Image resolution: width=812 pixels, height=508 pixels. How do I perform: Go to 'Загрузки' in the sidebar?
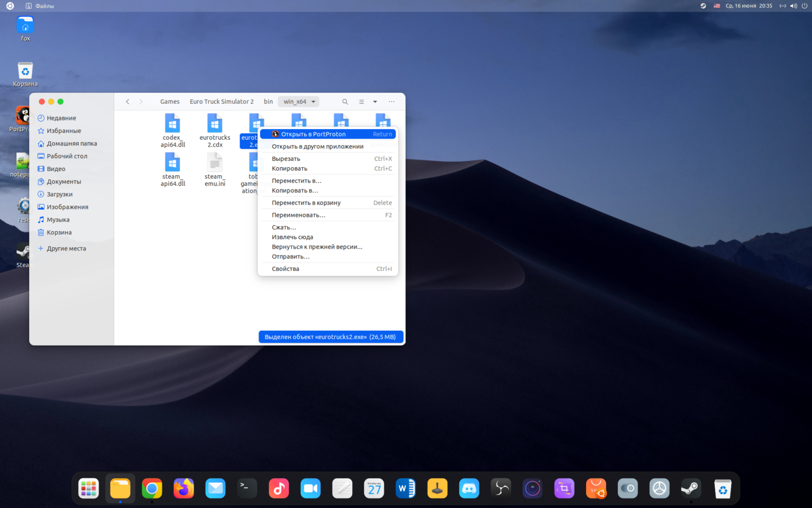click(59, 194)
